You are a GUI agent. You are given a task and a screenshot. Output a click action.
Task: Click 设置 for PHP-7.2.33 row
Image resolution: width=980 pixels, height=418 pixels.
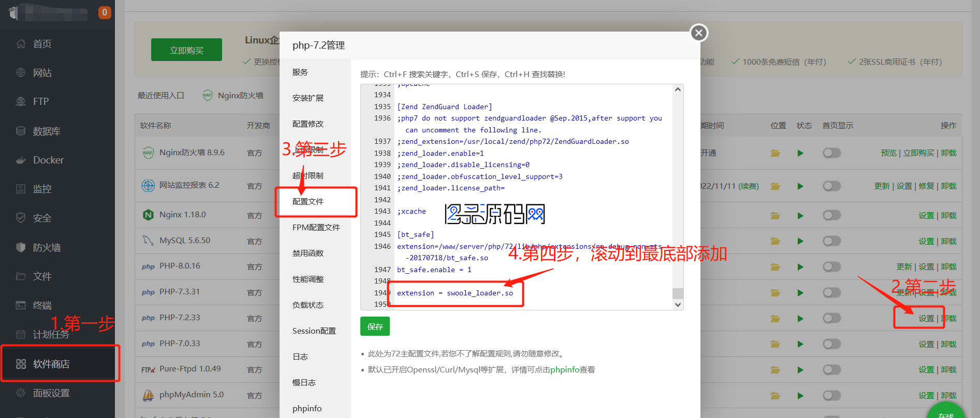(x=926, y=319)
